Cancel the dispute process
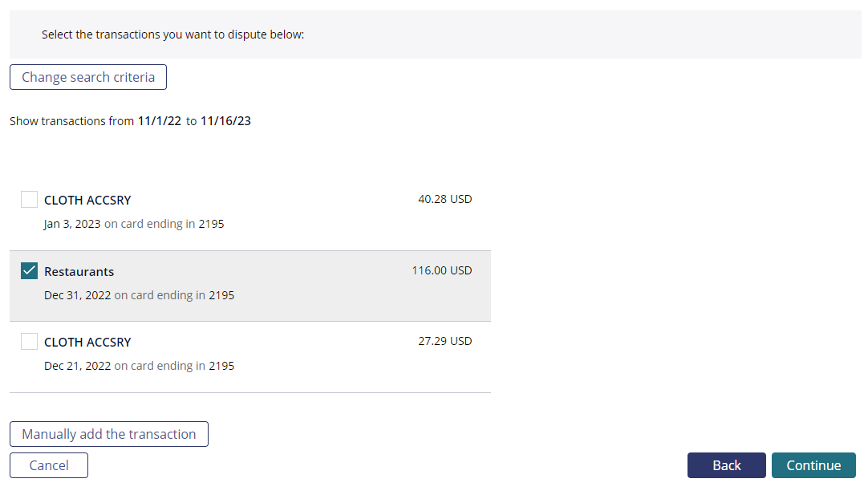Image resolution: width=868 pixels, height=499 pixels. [x=49, y=465]
